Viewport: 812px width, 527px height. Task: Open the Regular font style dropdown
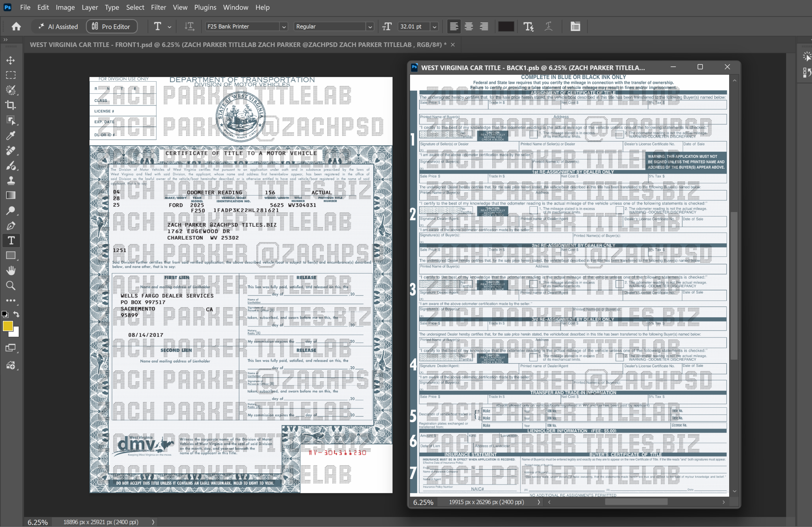pyautogui.click(x=370, y=27)
